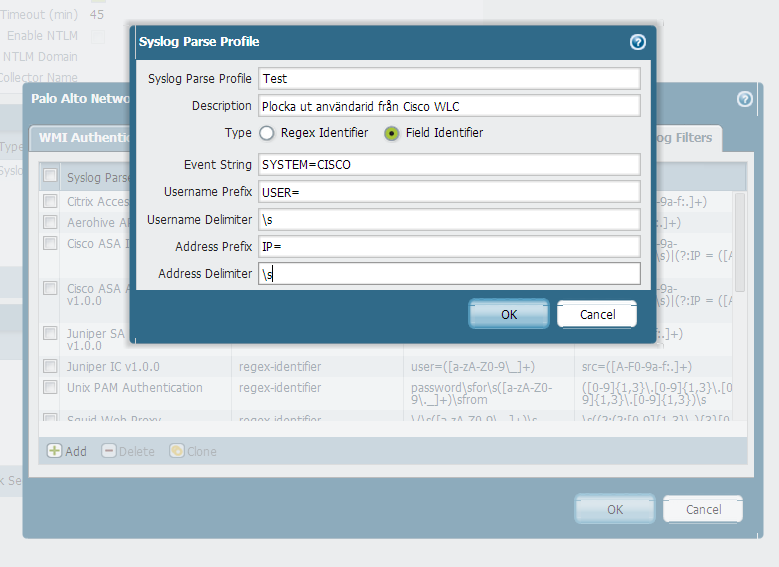Click Cancel in the Palo Alto Networks dialog
Viewport: 779px width, 567px height.
tap(703, 509)
